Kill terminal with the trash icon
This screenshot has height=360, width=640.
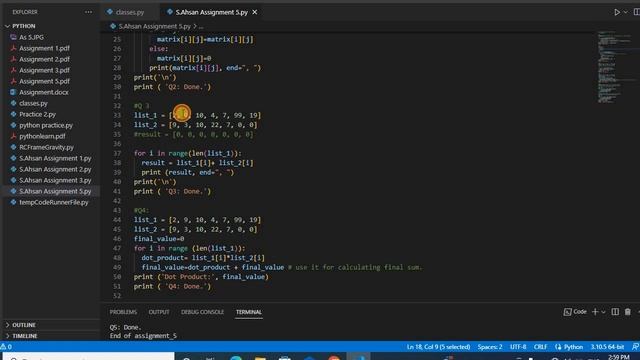[x=628, y=312]
